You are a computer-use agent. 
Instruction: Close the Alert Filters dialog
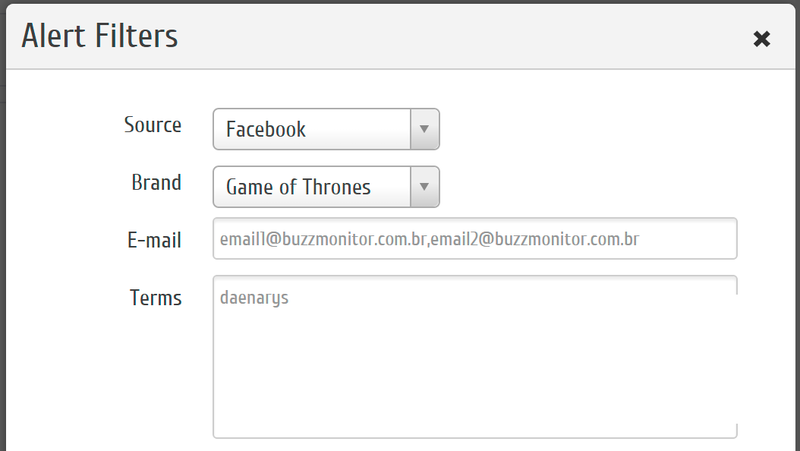(762, 39)
